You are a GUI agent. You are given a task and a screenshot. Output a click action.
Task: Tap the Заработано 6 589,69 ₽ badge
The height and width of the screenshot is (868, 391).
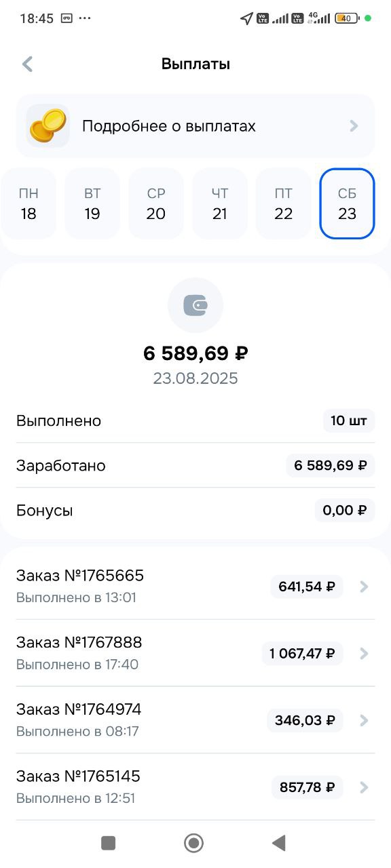[x=331, y=466]
